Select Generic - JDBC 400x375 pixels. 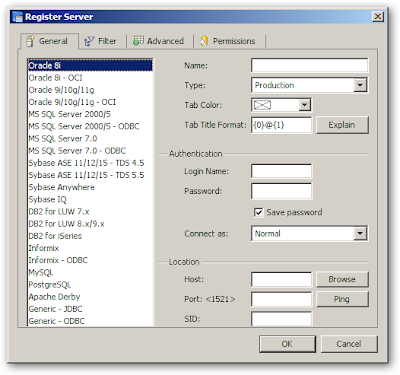click(x=90, y=309)
